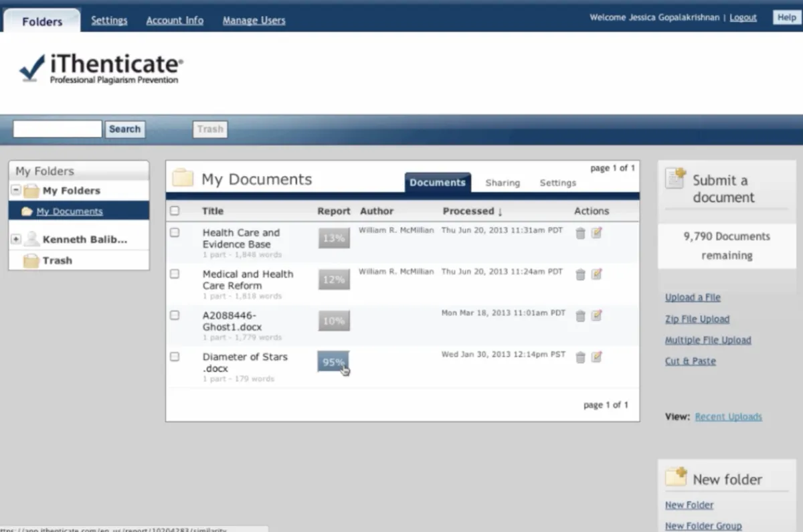The width and height of the screenshot is (803, 532).
Task: Click the New folder icon
Action: pyautogui.click(x=676, y=477)
